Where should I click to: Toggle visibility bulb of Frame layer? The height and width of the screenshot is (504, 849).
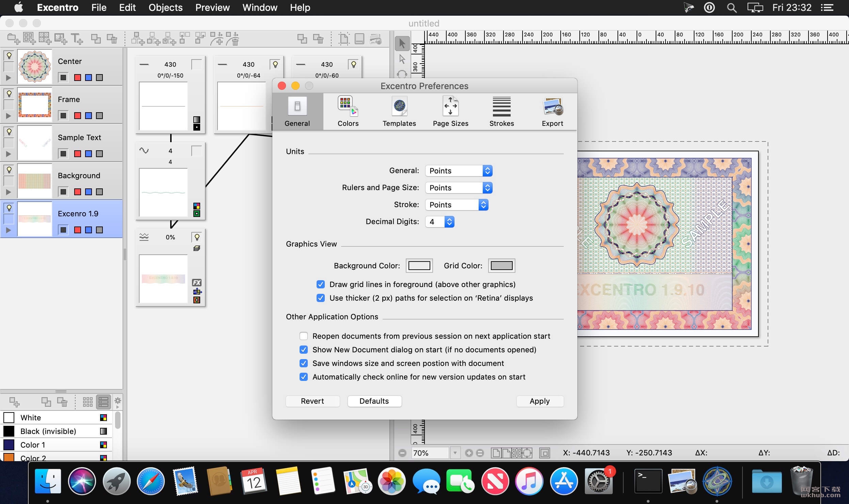tap(9, 94)
